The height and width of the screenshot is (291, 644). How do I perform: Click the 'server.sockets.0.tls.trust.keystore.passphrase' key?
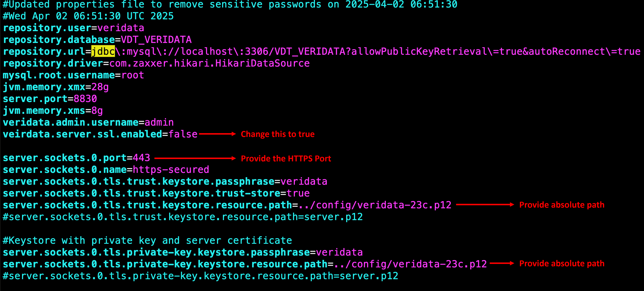[x=139, y=182]
